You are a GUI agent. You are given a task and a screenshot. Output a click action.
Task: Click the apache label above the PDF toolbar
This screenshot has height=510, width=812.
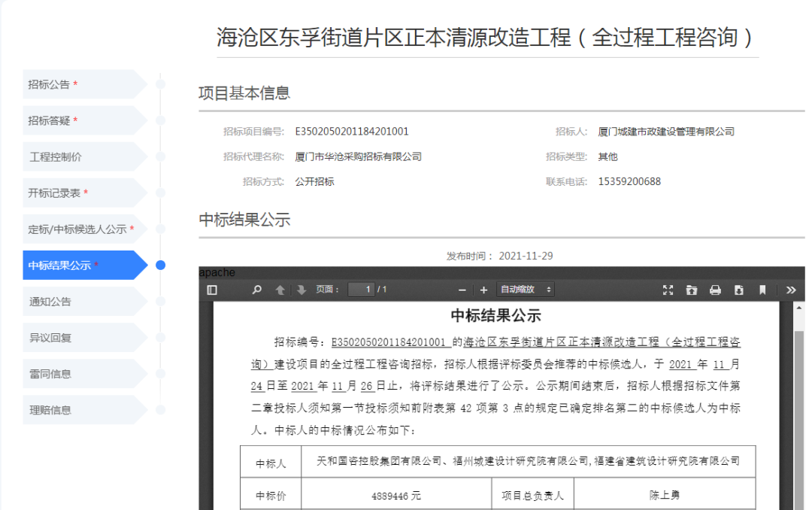click(x=217, y=272)
